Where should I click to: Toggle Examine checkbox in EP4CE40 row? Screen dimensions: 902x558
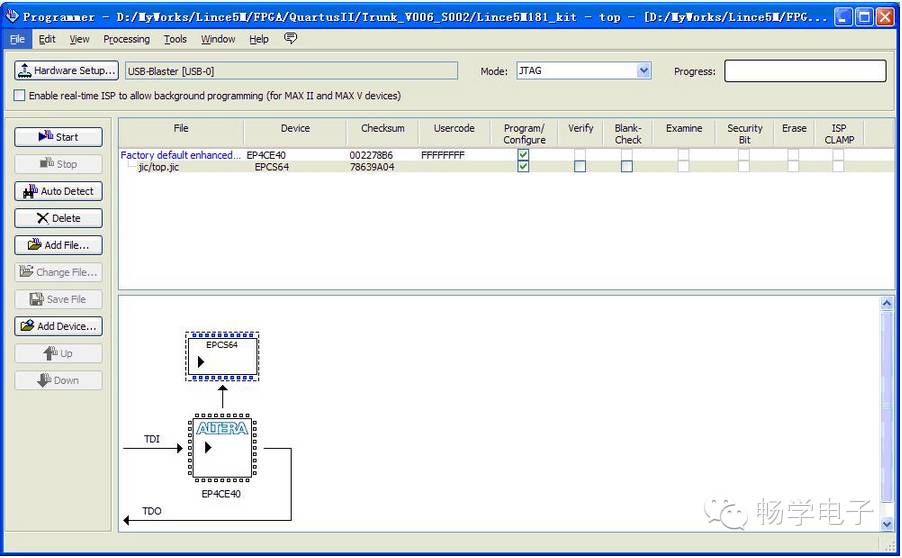683,155
